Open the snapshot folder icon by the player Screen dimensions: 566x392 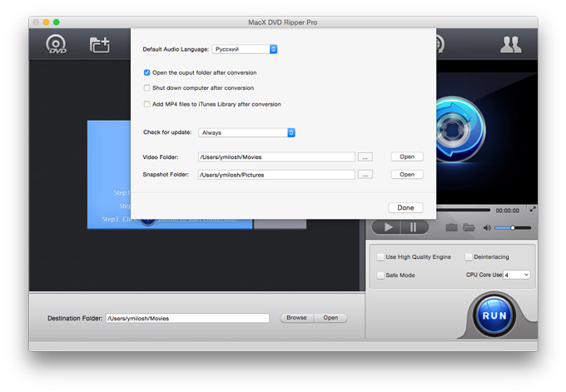tap(469, 227)
